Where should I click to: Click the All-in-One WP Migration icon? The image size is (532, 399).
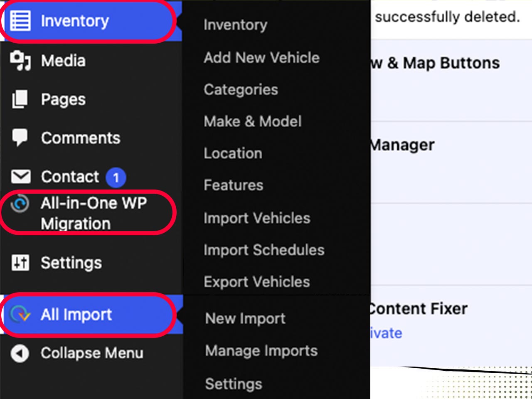pos(20,204)
